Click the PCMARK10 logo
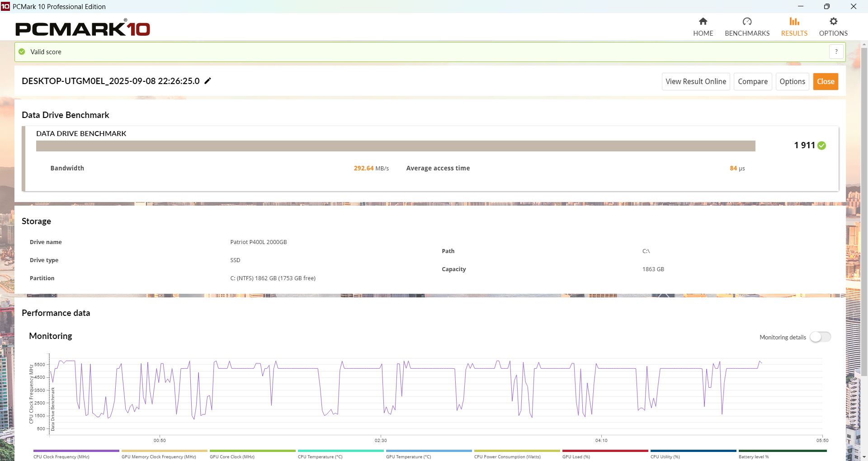The image size is (868, 461). pyautogui.click(x=83, y=28)
